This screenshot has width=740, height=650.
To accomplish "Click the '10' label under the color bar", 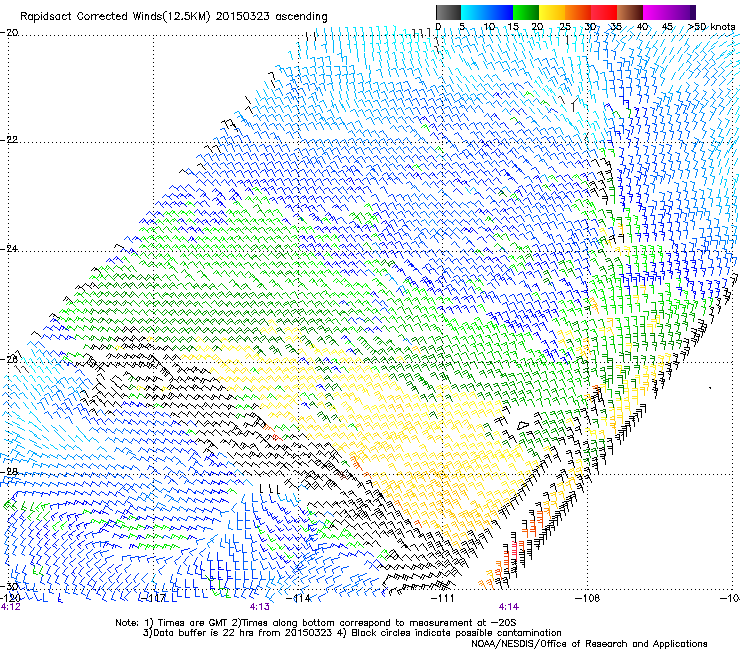I will click(489, 27).
